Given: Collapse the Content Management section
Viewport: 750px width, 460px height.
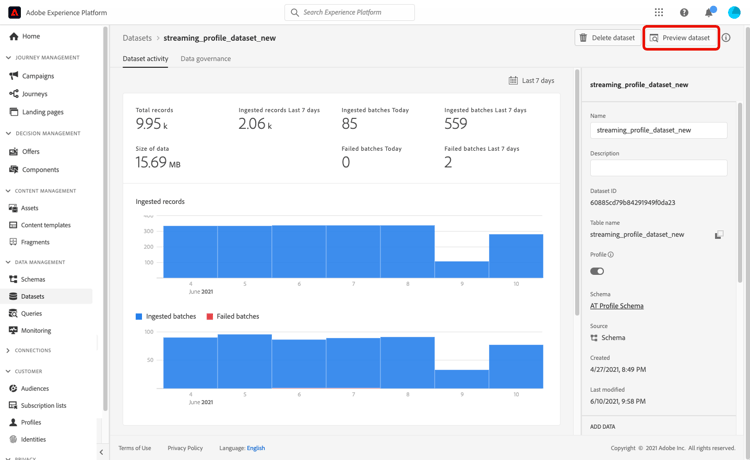Looking at the screenshot, I should 8,191.
